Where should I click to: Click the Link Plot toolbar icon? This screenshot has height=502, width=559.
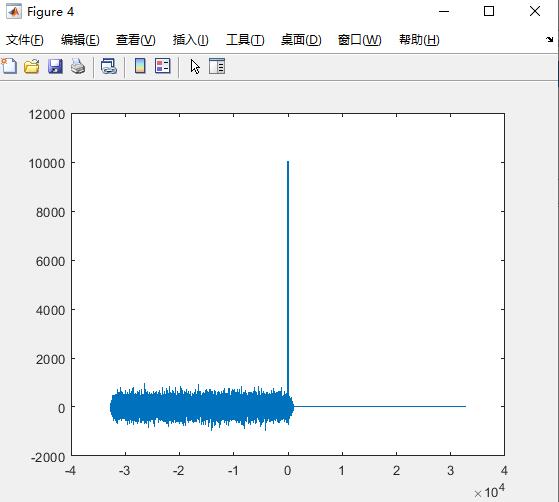109,66
